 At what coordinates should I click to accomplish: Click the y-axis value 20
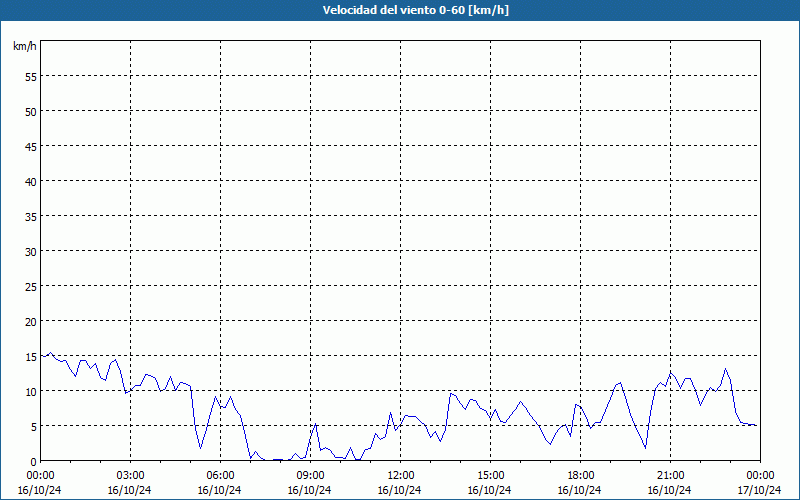(x=31, y=321)
